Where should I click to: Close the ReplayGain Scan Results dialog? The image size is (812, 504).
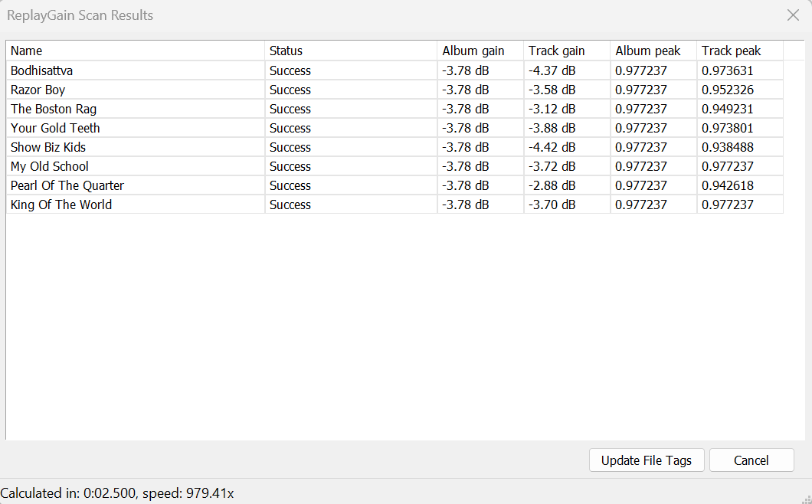pyautogui.click(x=793, y=15)
